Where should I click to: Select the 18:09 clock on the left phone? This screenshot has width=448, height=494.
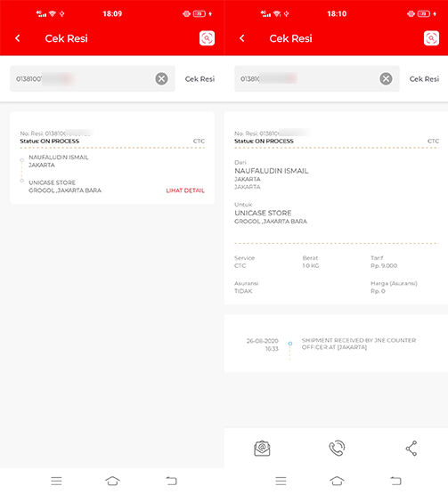tap(112, 13)
